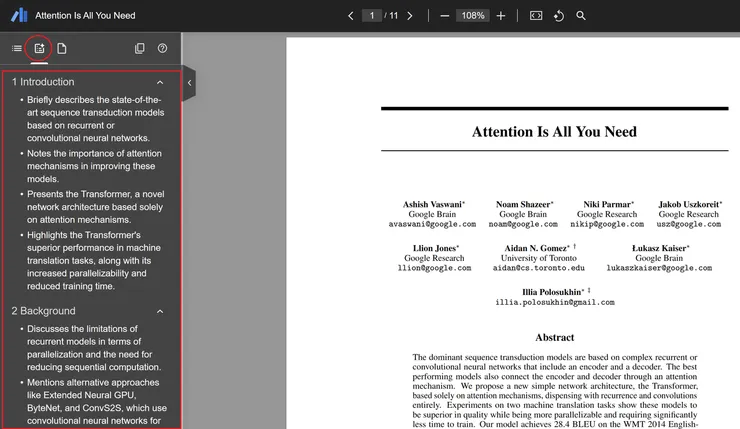Click bullet 'Discusses the limitations of recurrent models'
The width and height of the screenshot is (740, 429).
(x=94, y=348)
